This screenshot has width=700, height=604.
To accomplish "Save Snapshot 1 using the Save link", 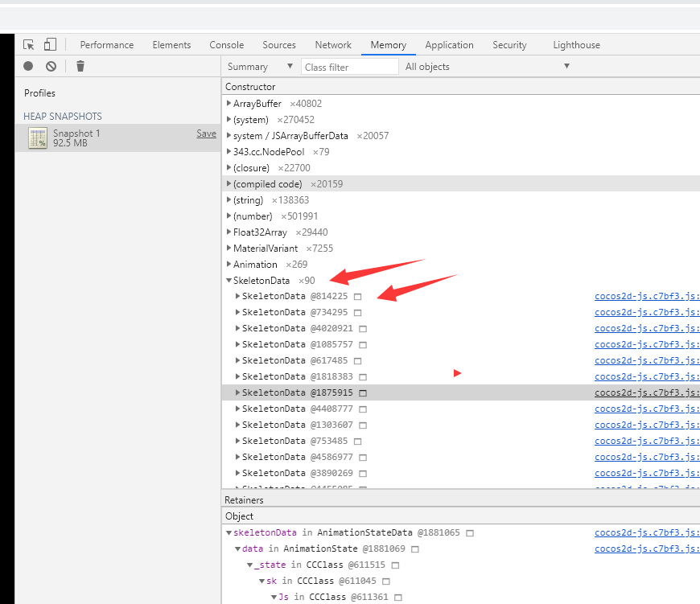I will (206, 134).
